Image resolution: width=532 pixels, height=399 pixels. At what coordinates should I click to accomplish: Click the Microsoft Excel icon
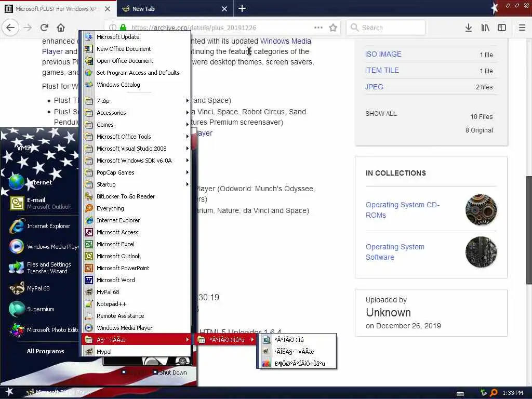89,244
